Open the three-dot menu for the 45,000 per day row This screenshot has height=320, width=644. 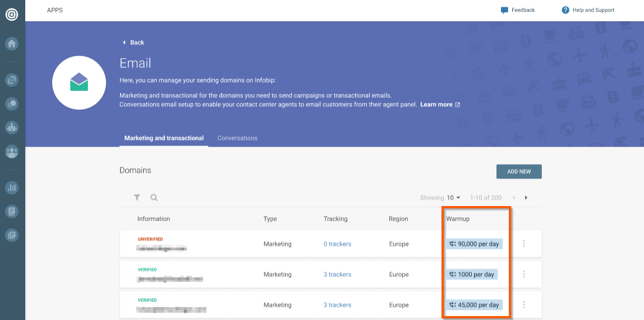(524, 305)
